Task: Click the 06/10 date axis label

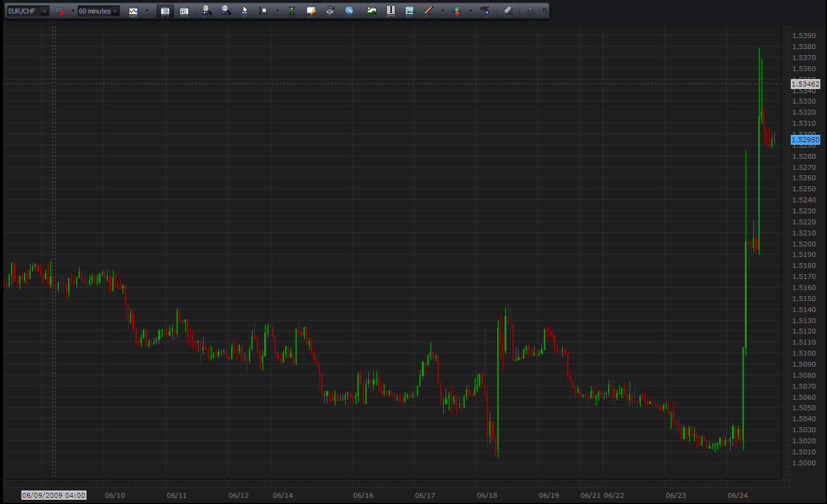Action: tap(115, 495)
